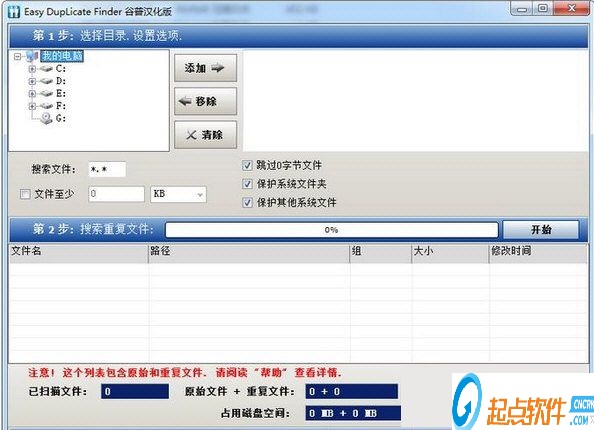
Task: Click the 大小 column header
Action: (x=450, y=253)
